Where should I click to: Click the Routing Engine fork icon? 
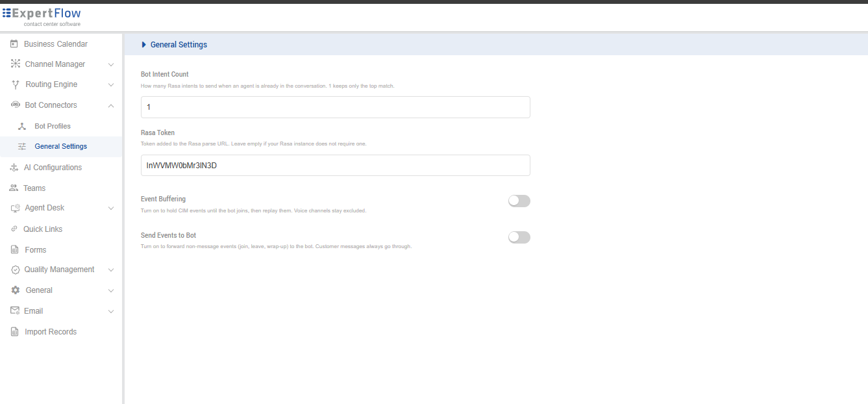tap(16, 84)
